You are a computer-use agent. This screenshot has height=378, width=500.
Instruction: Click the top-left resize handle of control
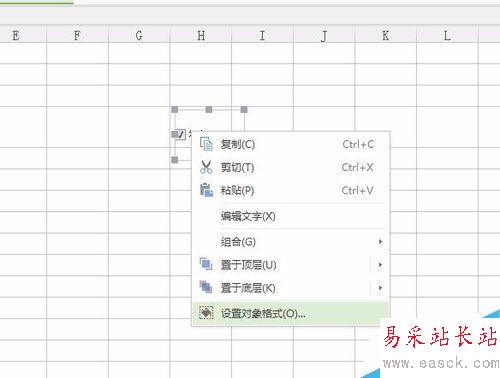[175, 110]
